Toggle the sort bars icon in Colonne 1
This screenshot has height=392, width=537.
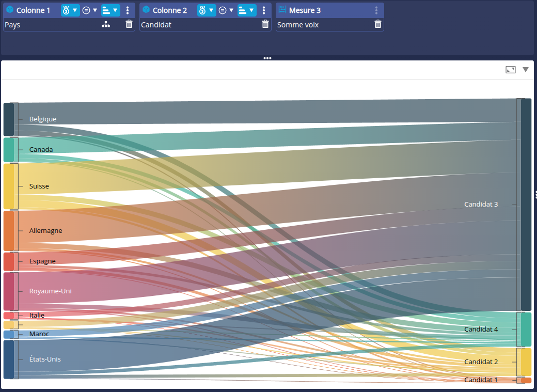(106, 10)
